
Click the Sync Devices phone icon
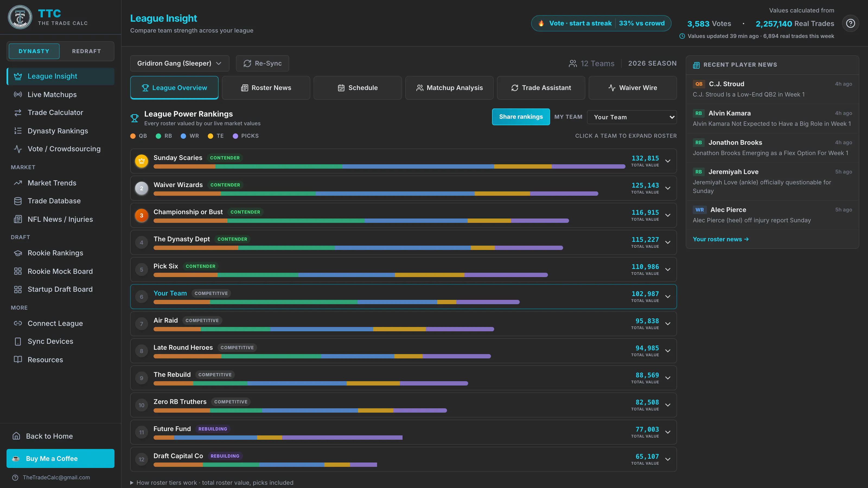[x=18, y=341]
